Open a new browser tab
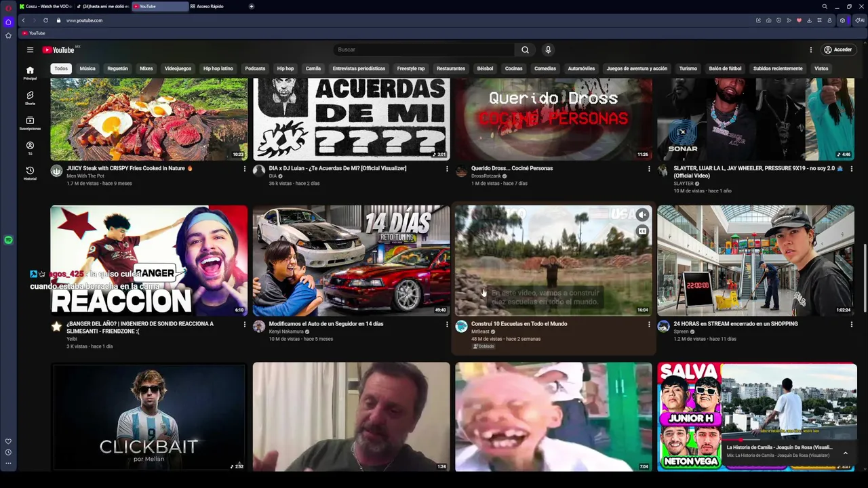This screenshot has height=488, width=868. tap(252, 6)
